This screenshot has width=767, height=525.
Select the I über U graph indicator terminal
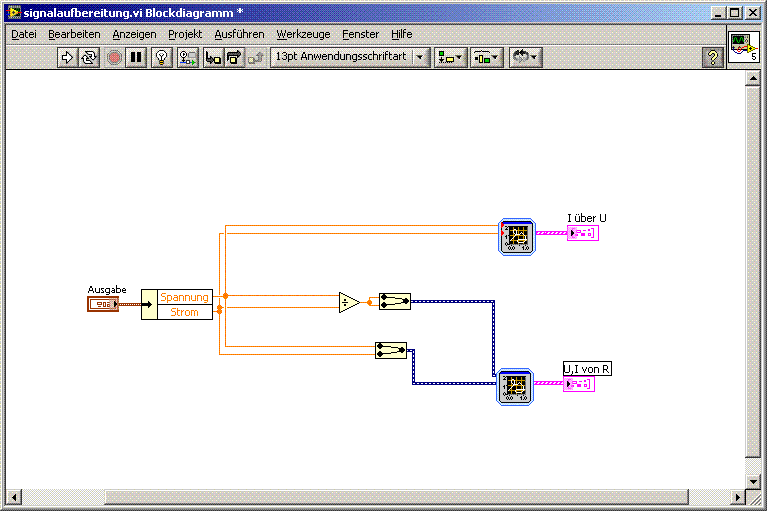(583, 233)
